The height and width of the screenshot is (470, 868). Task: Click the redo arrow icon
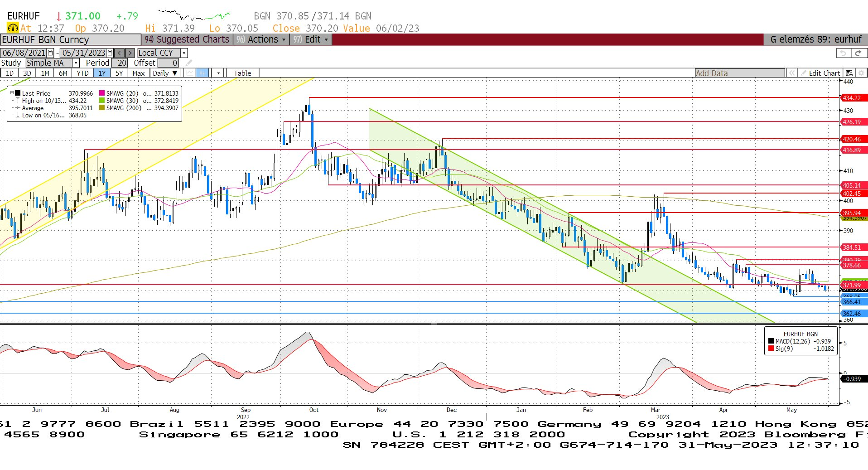858,53
